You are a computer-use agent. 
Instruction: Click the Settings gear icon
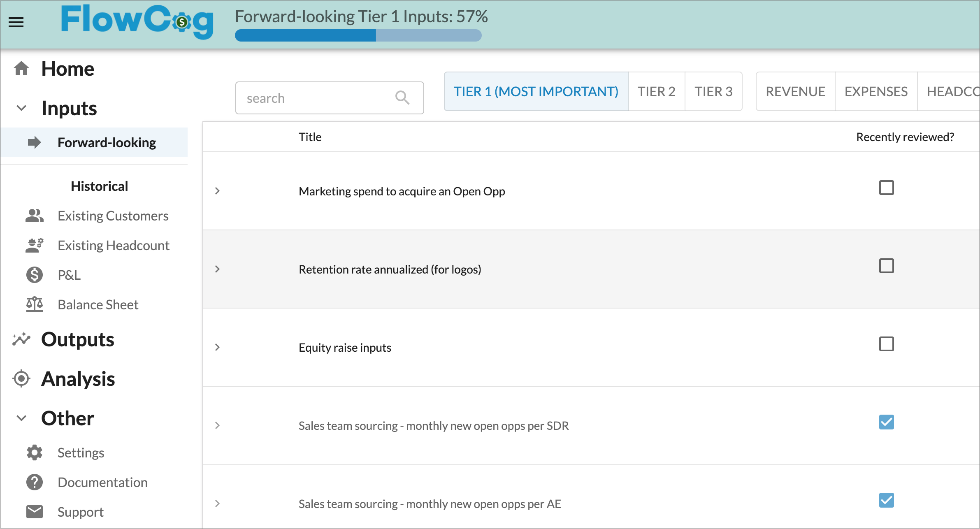point(35,452)
